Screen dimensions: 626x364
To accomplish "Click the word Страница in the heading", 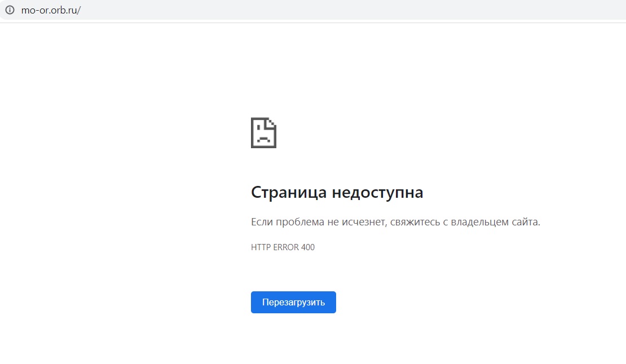I will click(289, 193).
